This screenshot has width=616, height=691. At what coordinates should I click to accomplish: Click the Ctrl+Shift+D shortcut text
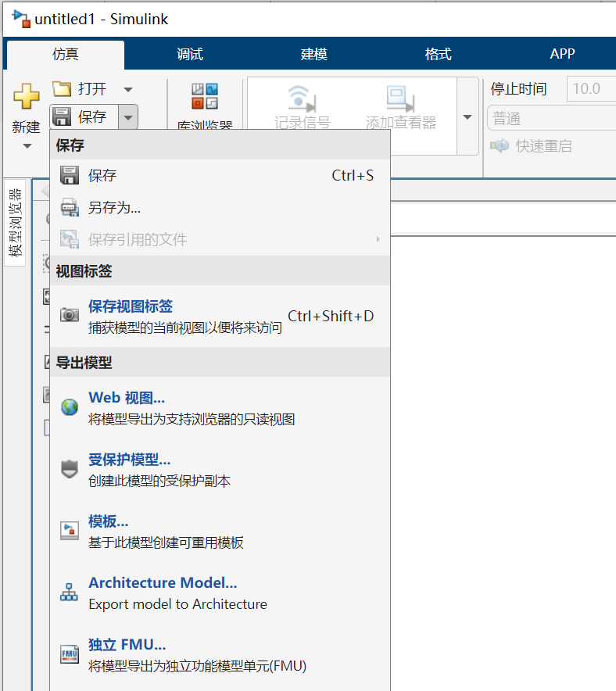331,316
